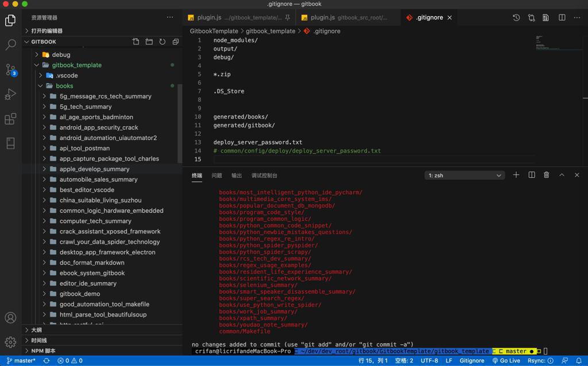The height and width of the screenshot is (366, 588).
Task: Add a new terminal with plus icon
Action: pos(516,175)
